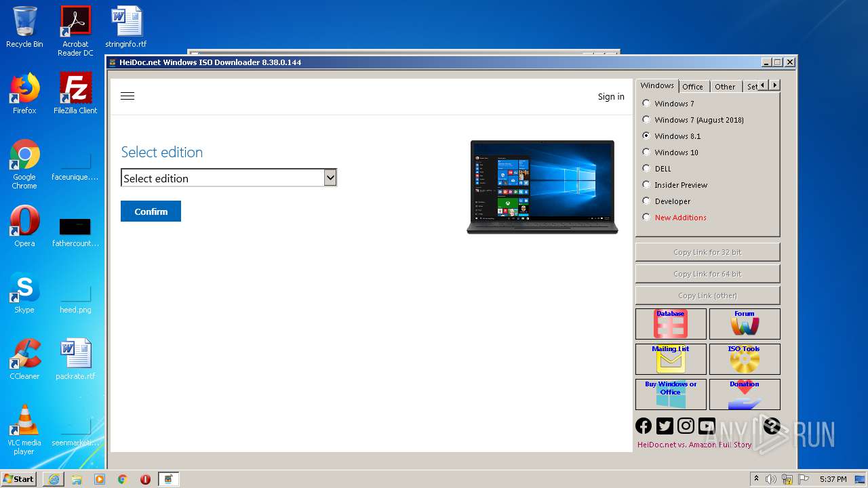Open the Instagram icon link
The width and height of the screenshot is (868, 488).
(x=686, y=426)
